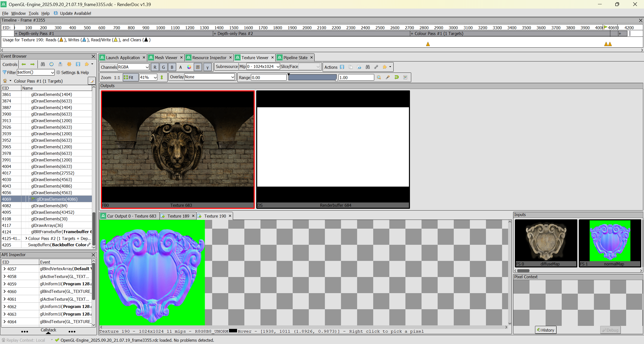Click the History button in Pixel Context

pyautogui.click(x=546, y=330)
